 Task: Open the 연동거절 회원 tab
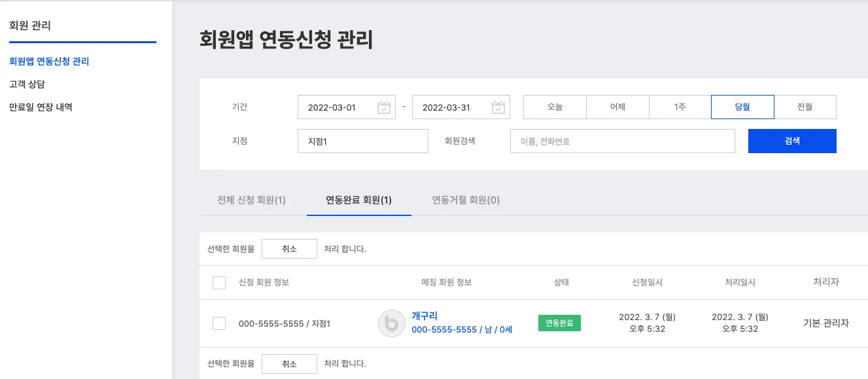[466, 200]
